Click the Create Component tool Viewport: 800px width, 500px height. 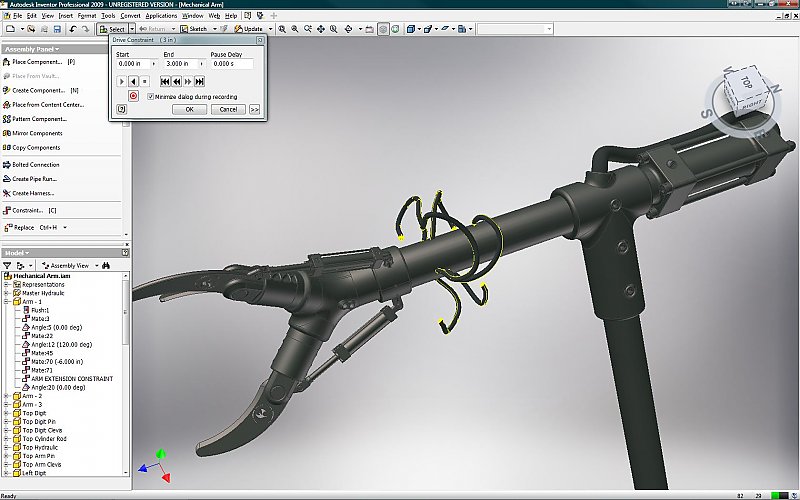(x=41, y=90)
